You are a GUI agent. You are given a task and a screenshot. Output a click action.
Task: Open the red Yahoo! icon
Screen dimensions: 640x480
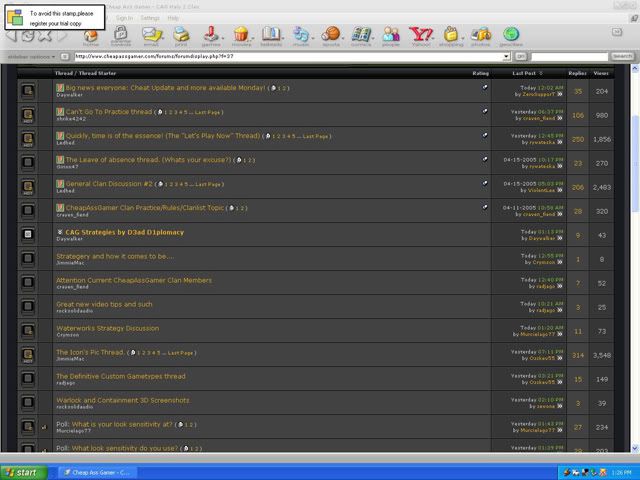pos(421,34)
